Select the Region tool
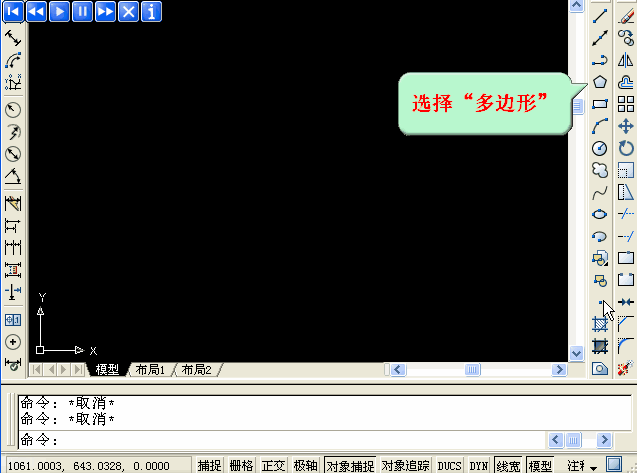Screen dimensions: 637x473 tap(600, 369)
